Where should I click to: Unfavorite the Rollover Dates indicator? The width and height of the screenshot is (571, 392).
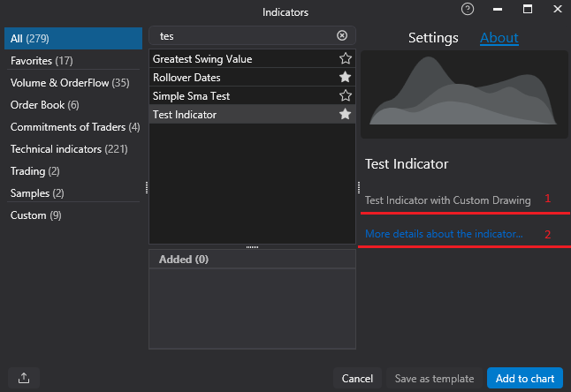pyautogui.click(x=346, y=78)
